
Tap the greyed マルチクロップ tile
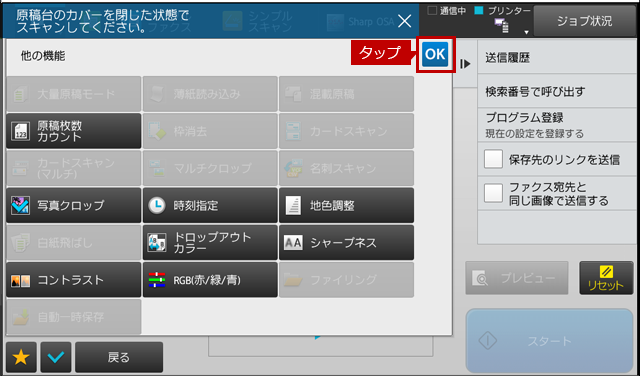tap(210, 168)
